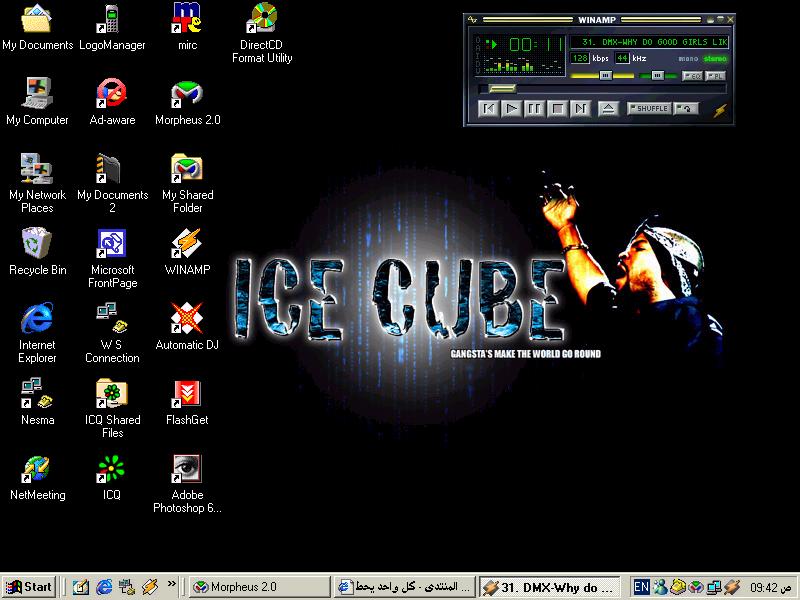This screenshot has width=800, height=600.
Task: Click Winamp spectrum visualizer area
Action: (x=522, y=65)
